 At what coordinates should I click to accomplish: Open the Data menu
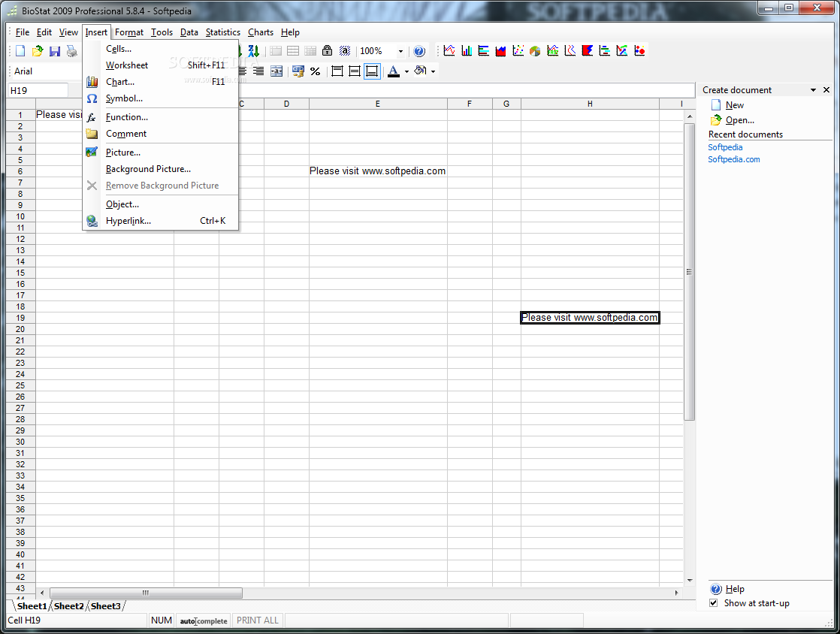click(189, 32)
